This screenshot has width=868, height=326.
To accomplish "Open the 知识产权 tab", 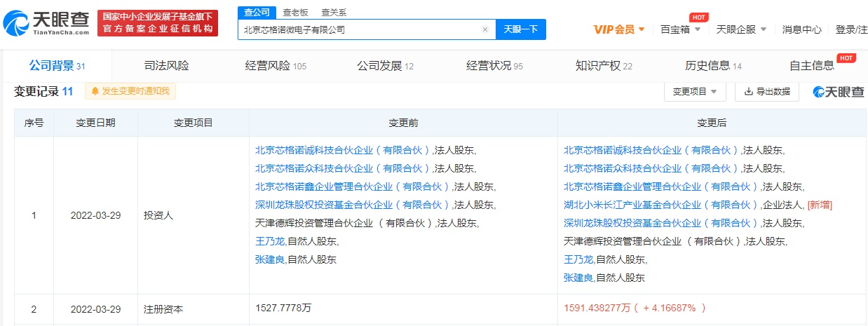I will [604, 66].
